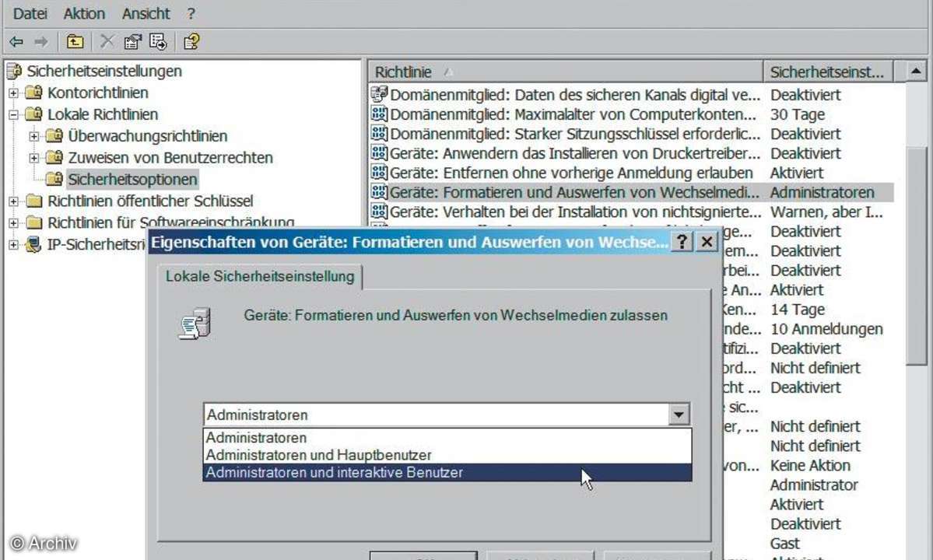
Task: Open the Aktion menu
Action: 84,13
